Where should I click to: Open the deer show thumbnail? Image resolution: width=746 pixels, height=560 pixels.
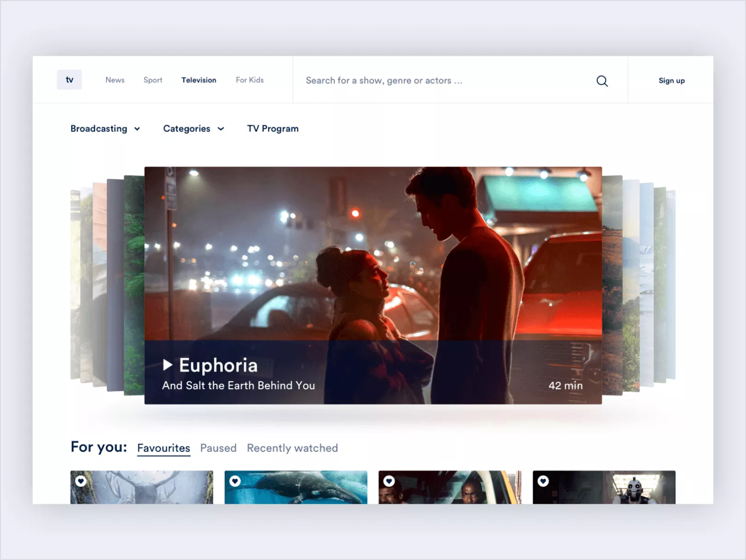142,487
